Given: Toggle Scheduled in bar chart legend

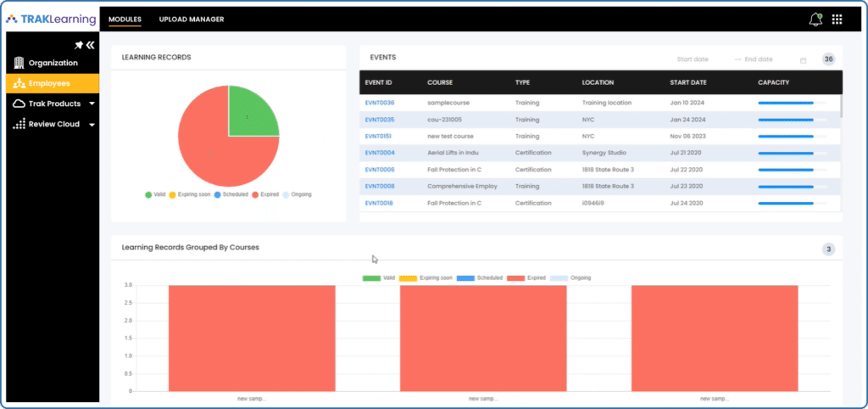Looking at the screenshot, I should tap(480, 277).
